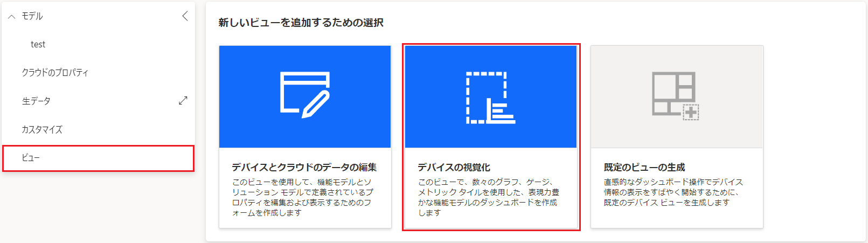Collapse the モデル section chevron
Viewport: 868px width, 243px height.
pos(11,17)
